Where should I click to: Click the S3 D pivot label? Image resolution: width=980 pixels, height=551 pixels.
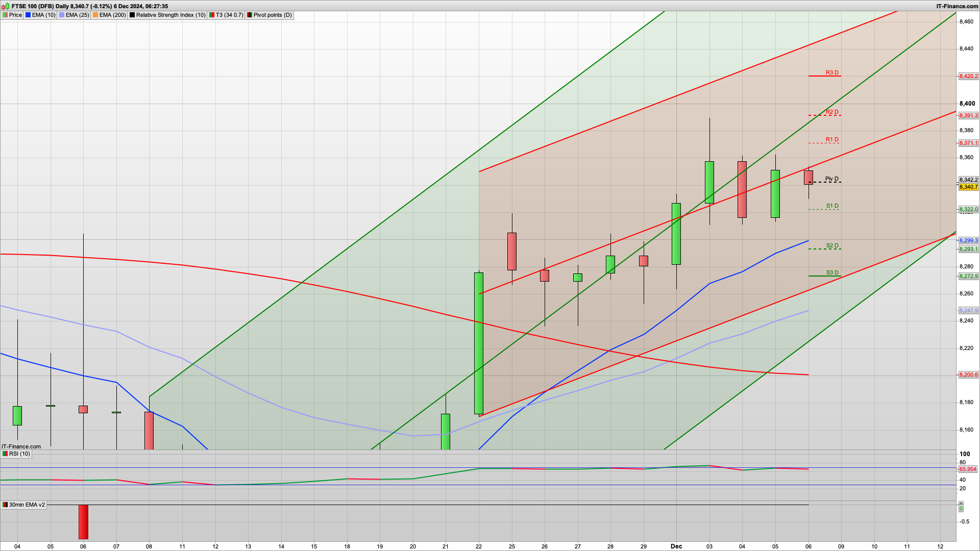(x=832, y=272)
